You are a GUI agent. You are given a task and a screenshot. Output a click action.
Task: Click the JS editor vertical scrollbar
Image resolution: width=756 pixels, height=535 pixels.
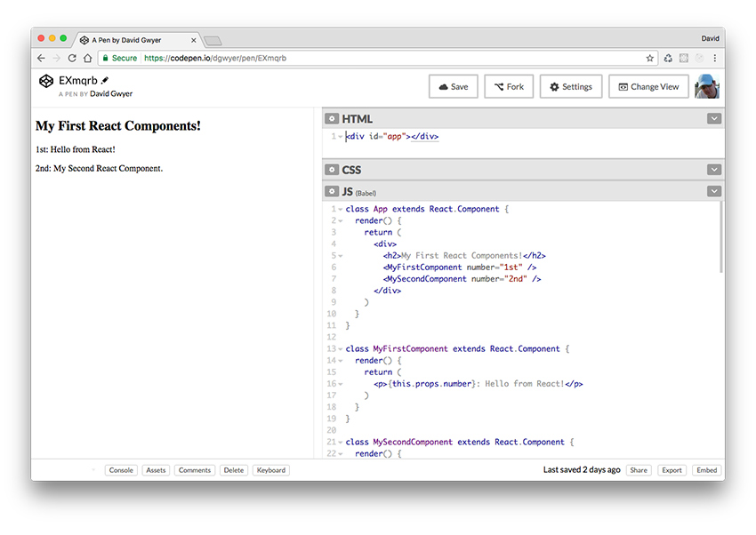tap(720, 237)
